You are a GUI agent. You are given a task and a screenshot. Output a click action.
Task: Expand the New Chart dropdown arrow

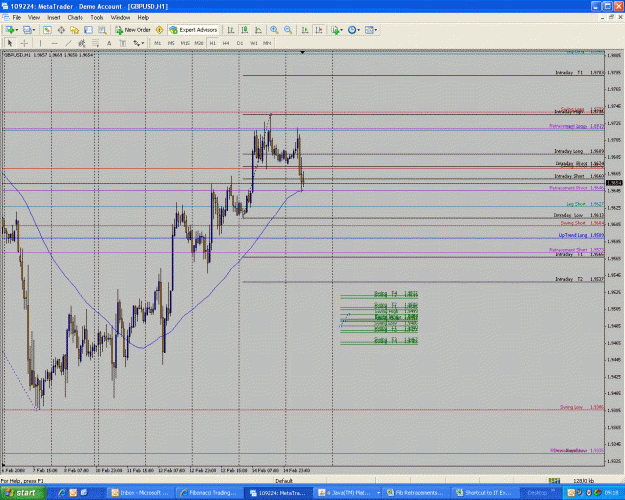click(16, 30)
